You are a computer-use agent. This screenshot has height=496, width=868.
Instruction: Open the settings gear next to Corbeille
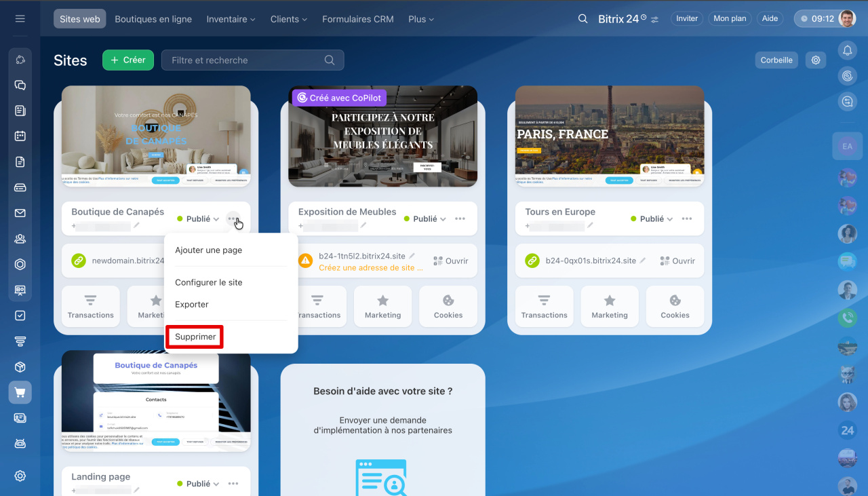click(x=816, y=60)
